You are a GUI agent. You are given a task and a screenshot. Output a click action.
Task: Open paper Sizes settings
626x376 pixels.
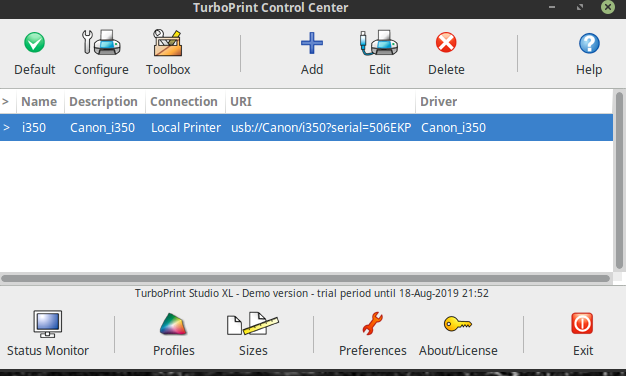pos(253,334)
